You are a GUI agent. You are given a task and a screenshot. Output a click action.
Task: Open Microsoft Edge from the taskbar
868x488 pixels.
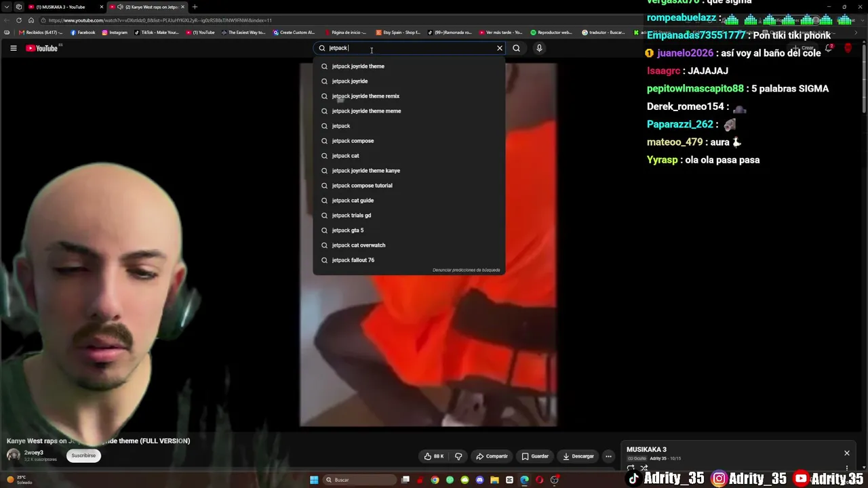(x=524, y=480)
